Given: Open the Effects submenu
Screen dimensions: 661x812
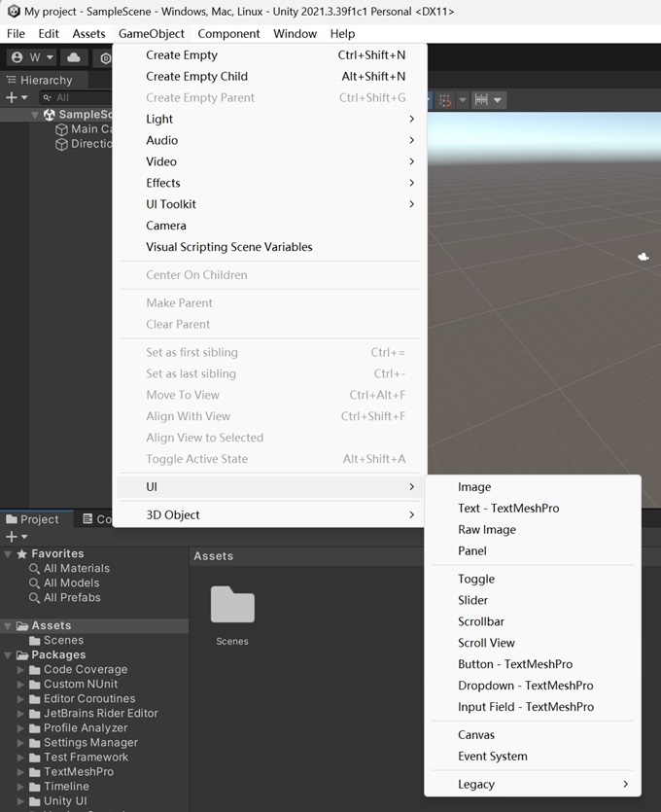Looking at the screenshot, I should coord(269,183).
